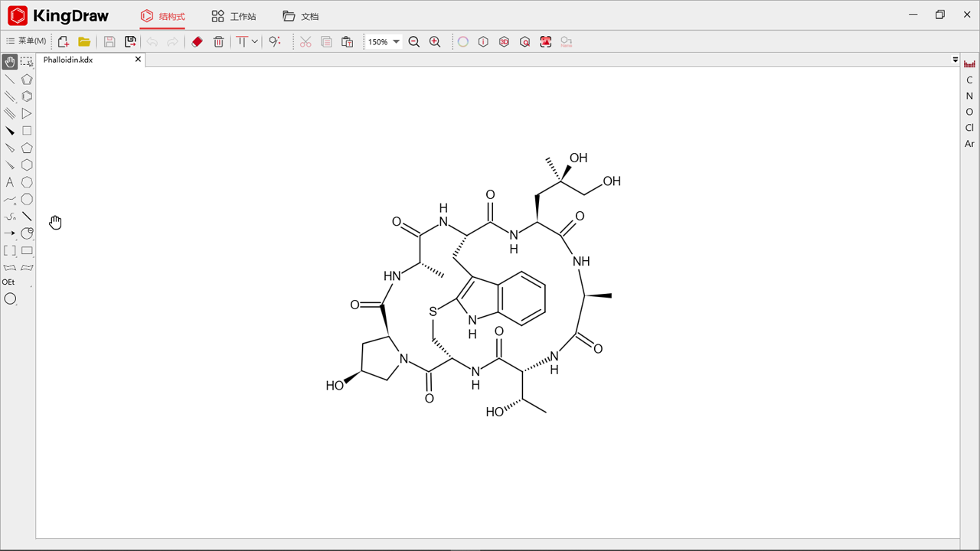980x551 pixels.
Task: Click the Undo button
Action: [152, 41]
